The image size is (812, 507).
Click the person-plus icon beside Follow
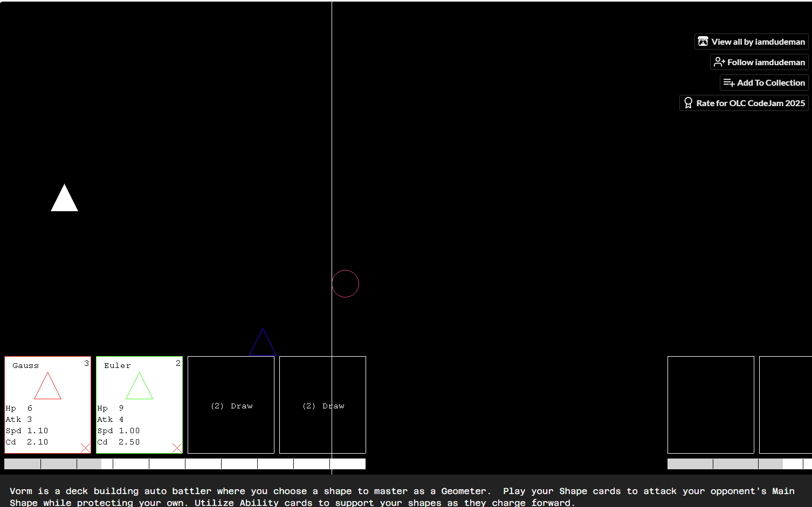(719, 62)
